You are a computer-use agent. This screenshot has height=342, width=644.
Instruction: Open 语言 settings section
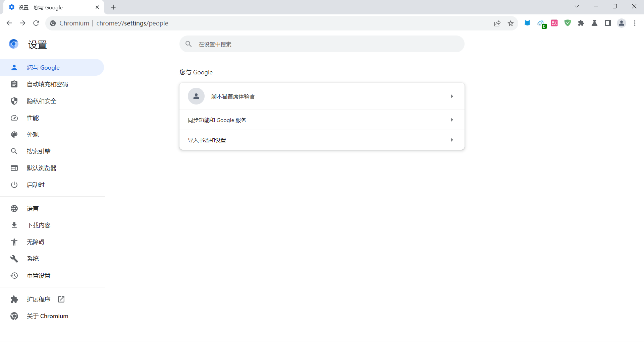52,208
